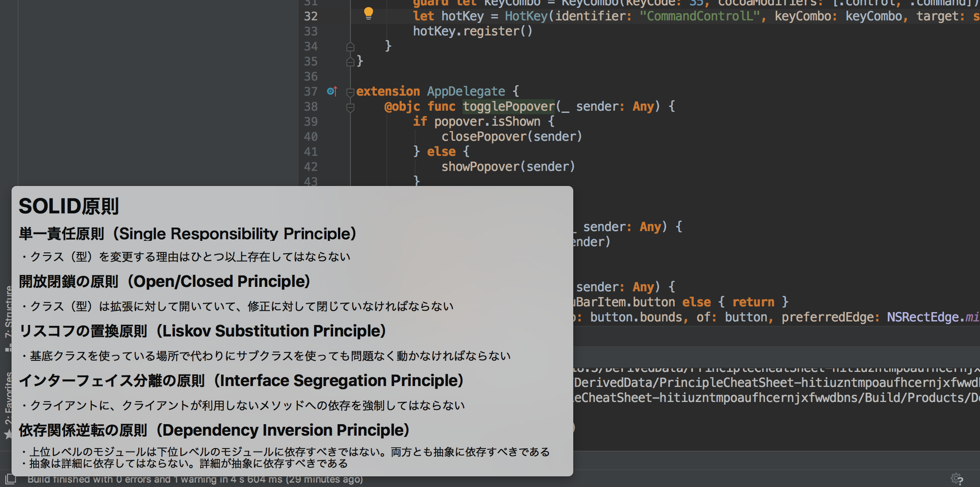Click the Dependency Inversion Principle heading
The image size is (980, 487).
coord(214,430)
